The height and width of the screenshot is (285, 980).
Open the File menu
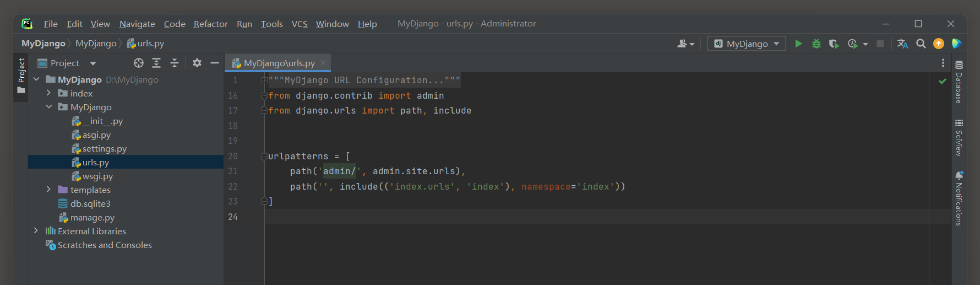(51, 24)
